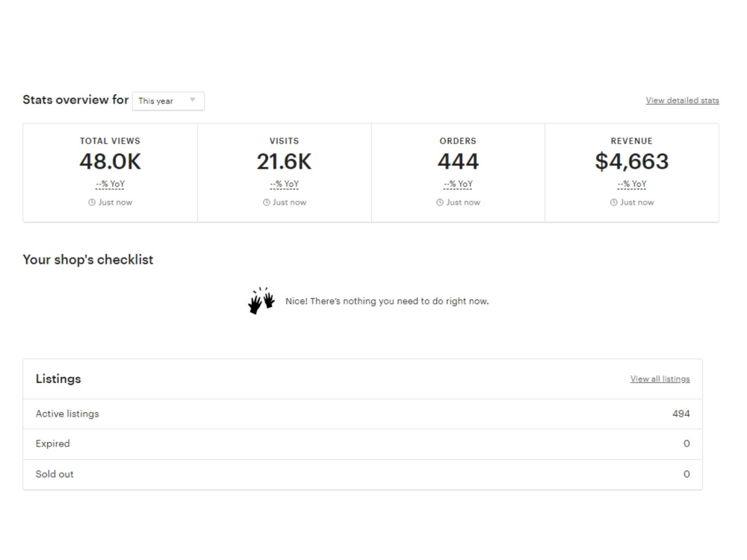
Task: Open the 'Expired' listings row
Action: (x=362, y=444)
